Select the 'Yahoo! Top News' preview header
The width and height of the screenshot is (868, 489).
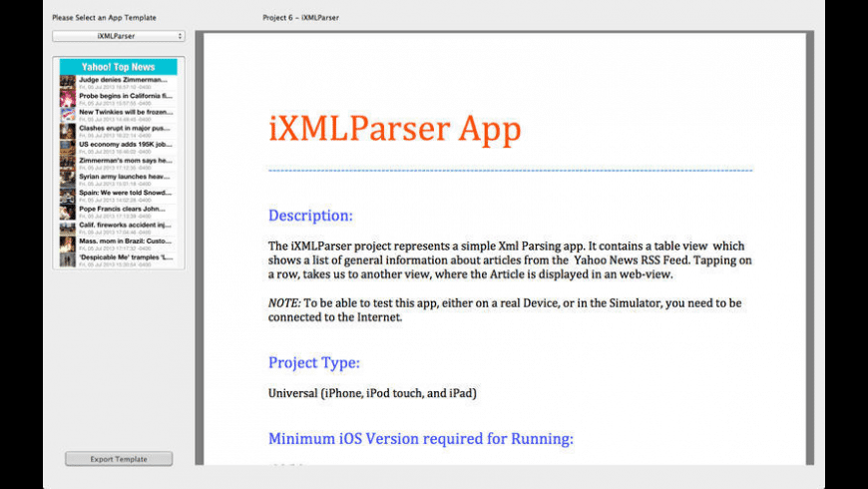(119, 67)
